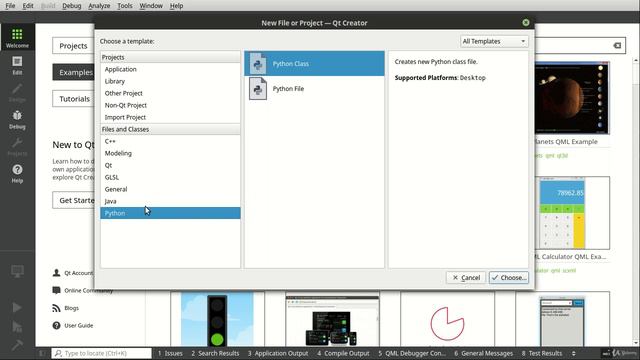Click the Choose... button
This screenshot has height=360, width=640.
tap(509, 278)
